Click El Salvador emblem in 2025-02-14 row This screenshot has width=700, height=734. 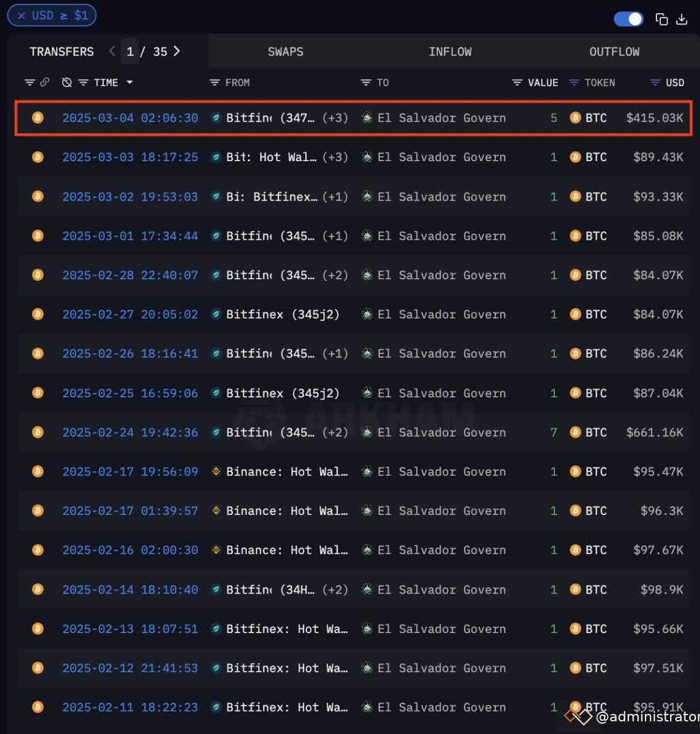(x=367, y=589)
